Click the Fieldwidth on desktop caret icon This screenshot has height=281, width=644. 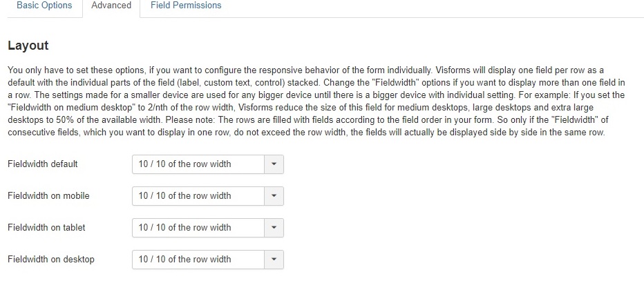point(274,260)
